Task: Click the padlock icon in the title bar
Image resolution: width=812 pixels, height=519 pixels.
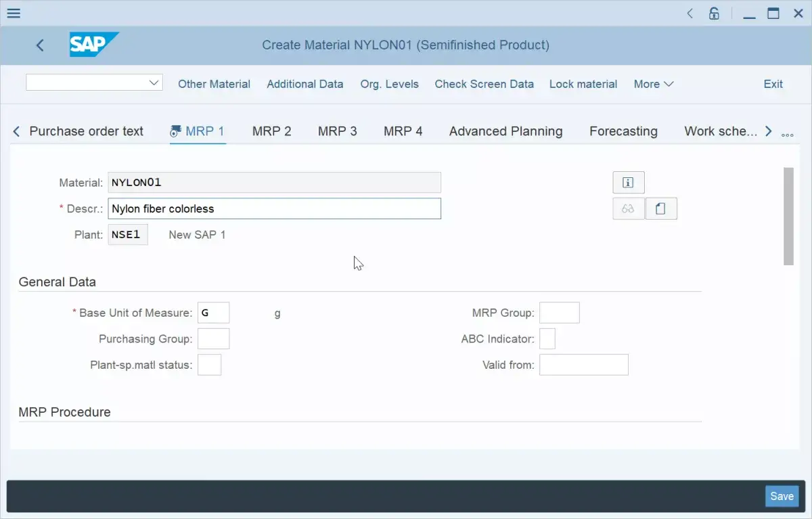Action: (x=714, y=13)
